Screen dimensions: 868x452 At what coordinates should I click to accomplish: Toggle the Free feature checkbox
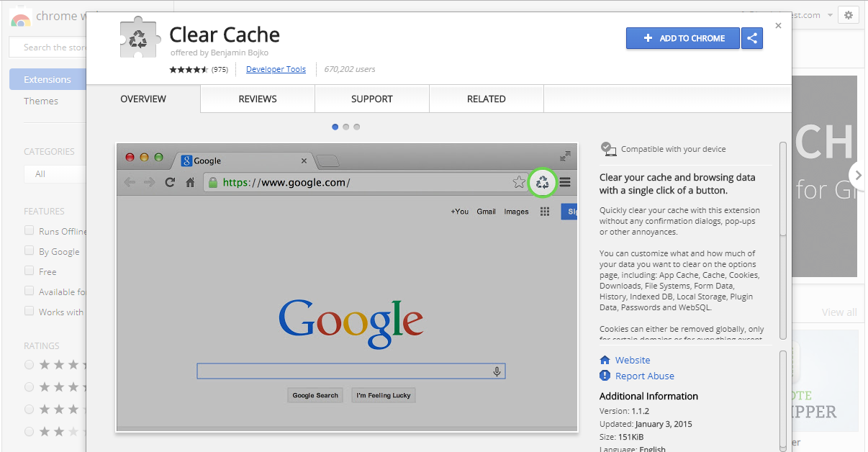click(30, 271)
